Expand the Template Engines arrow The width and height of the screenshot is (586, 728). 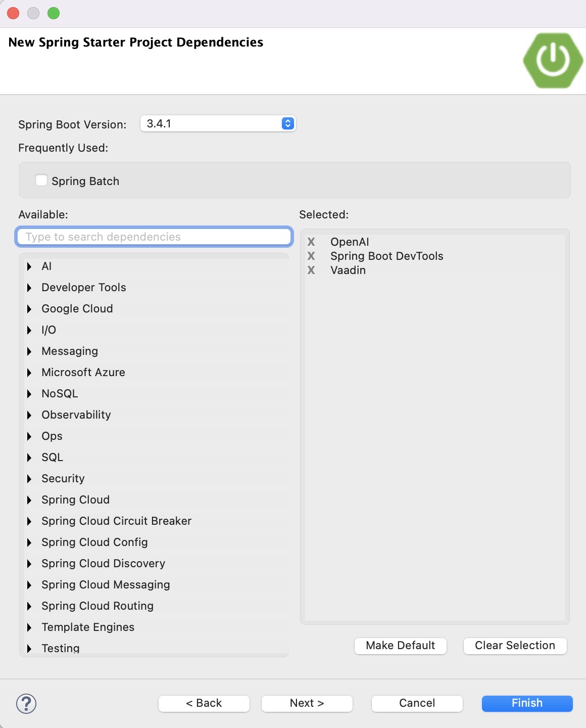pyautogui.click(x=29, y=627)
